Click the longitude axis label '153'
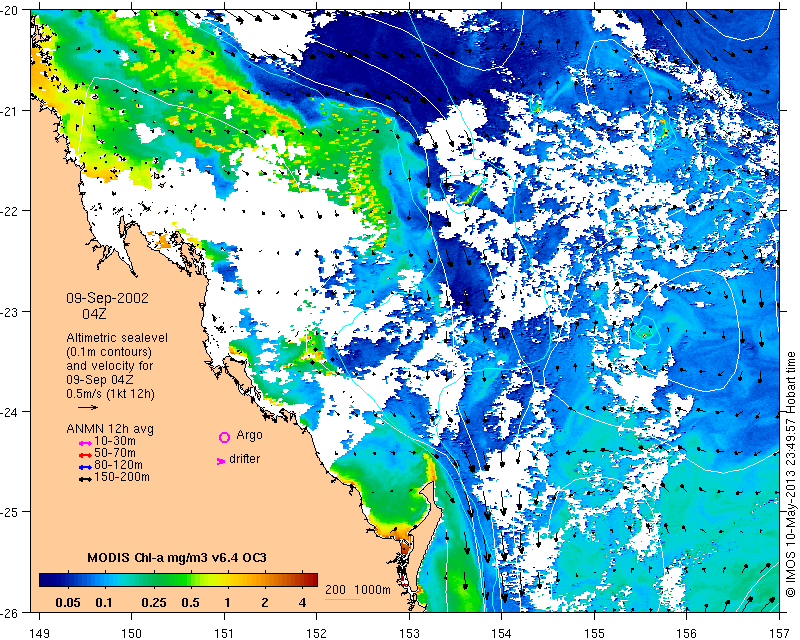Image resolution: width=800 pixels, height=640 pixels. tap(409, 633)
